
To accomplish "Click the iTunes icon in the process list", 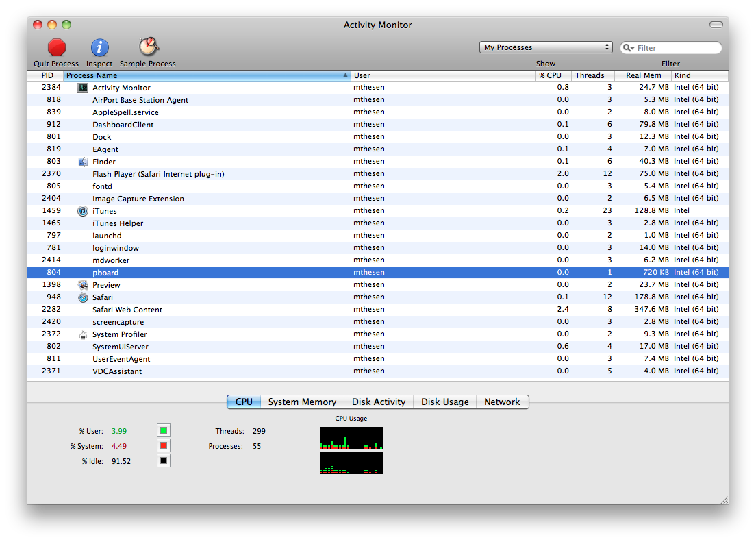I will tap(83, 211).
